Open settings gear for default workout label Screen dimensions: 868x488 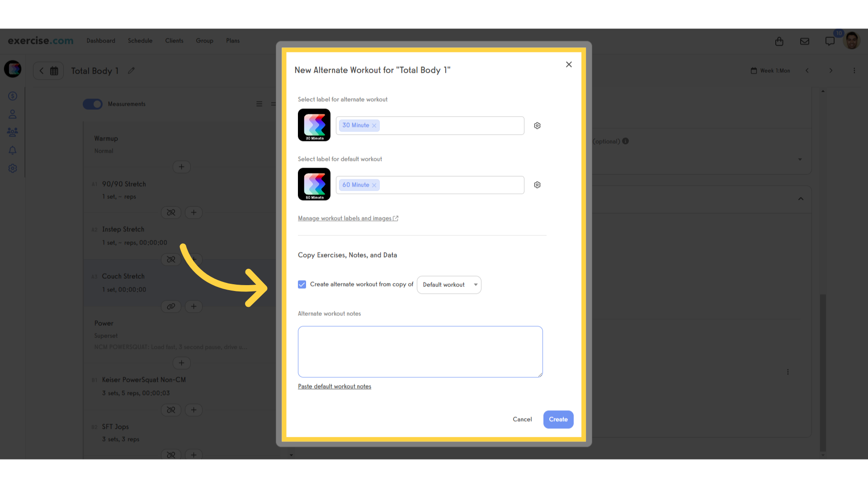pyautogui.click(x=537, y=185)
